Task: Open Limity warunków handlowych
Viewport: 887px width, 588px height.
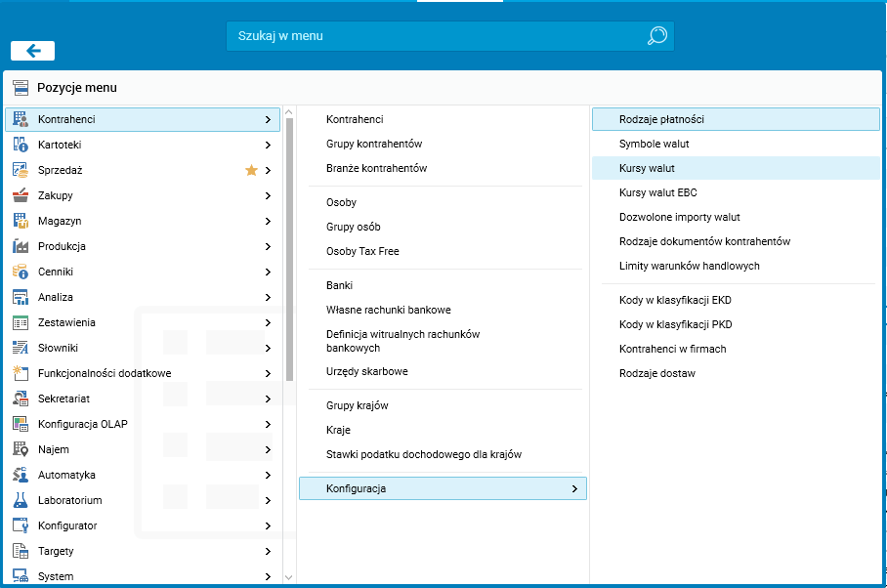Action: click(689, 266)
